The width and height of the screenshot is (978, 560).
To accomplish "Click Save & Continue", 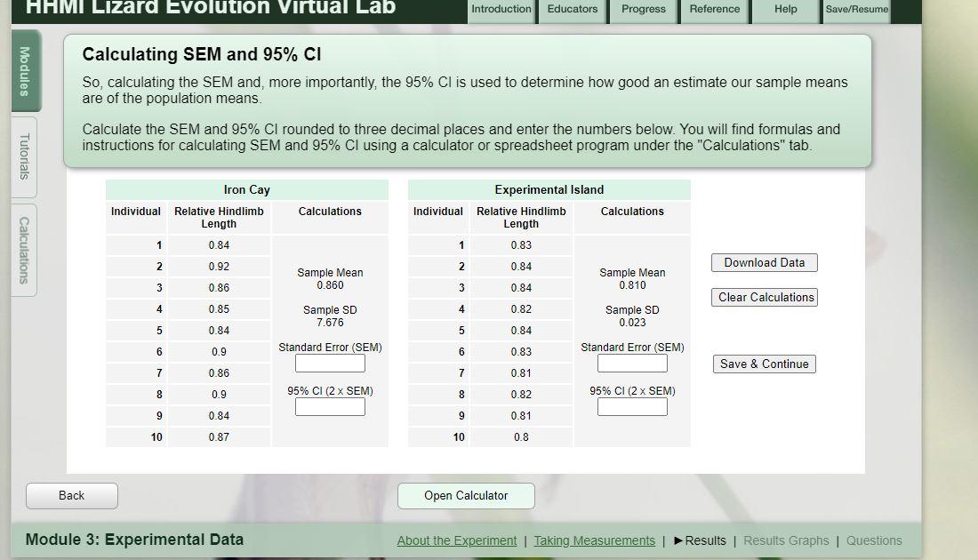I will (x=764, y=364).
